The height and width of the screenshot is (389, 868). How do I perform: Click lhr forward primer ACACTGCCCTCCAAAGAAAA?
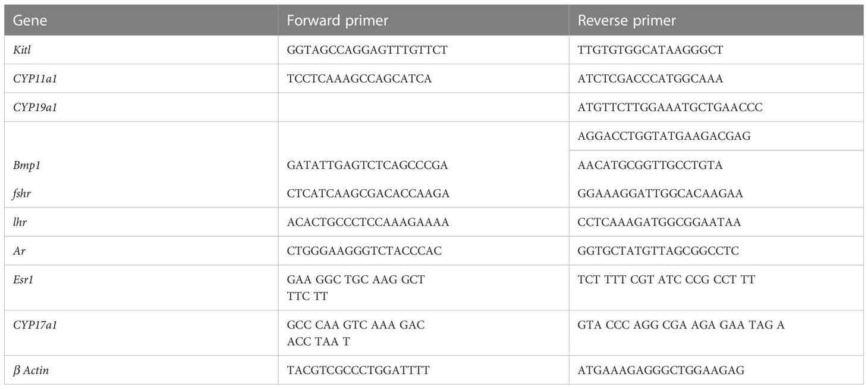pos(367,222)
